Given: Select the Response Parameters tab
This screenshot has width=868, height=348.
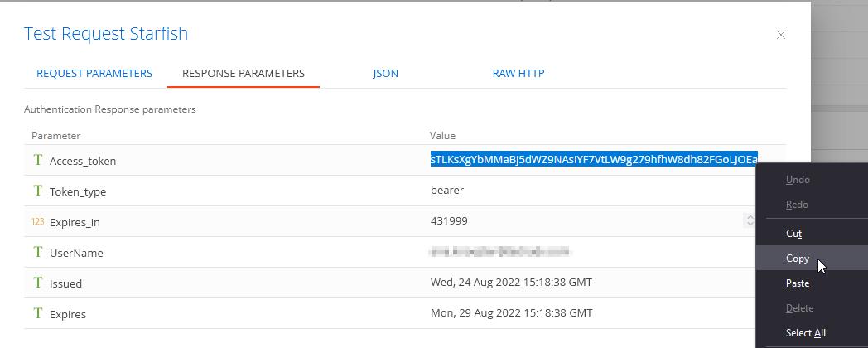Looking at the screenshot, I should (x=244, y=73).
